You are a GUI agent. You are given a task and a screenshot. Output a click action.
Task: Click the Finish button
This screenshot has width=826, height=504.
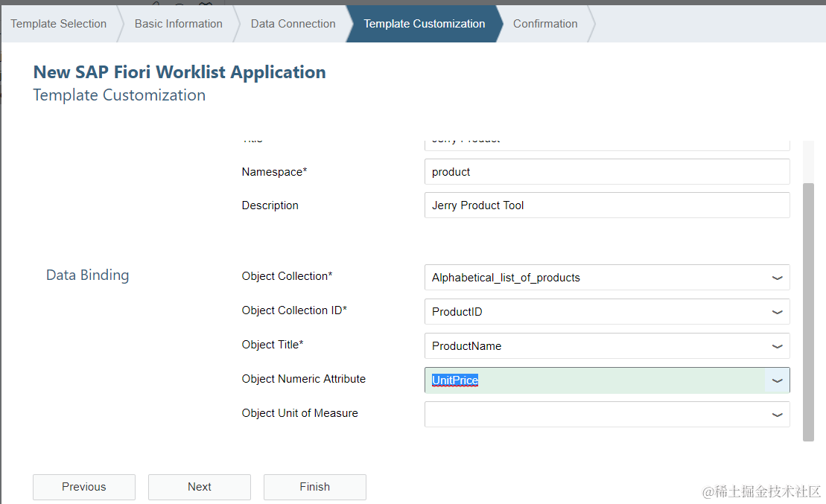coord(314,487)
